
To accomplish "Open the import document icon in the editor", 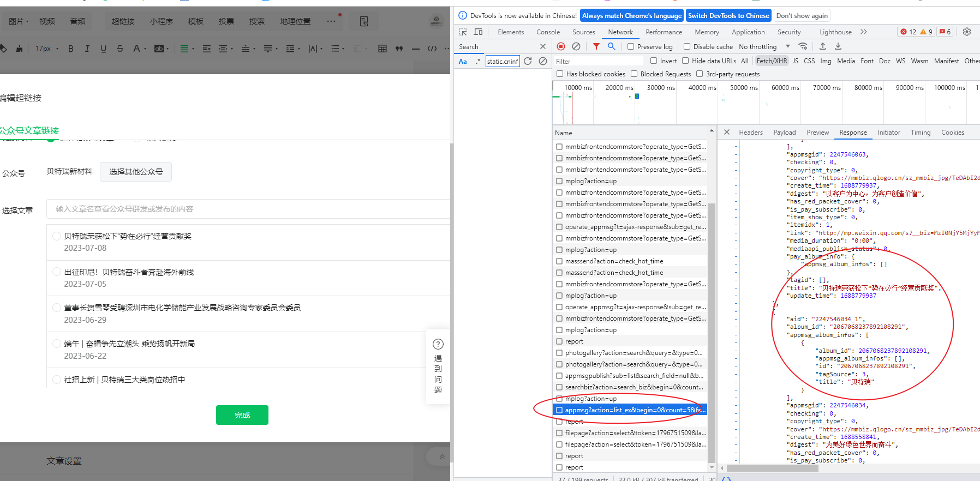I will tap(364, 21).
